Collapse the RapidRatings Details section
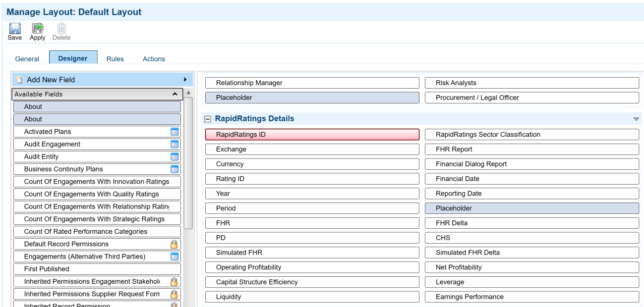The width and height of the screenshot is (644, 307). [208, 119]
